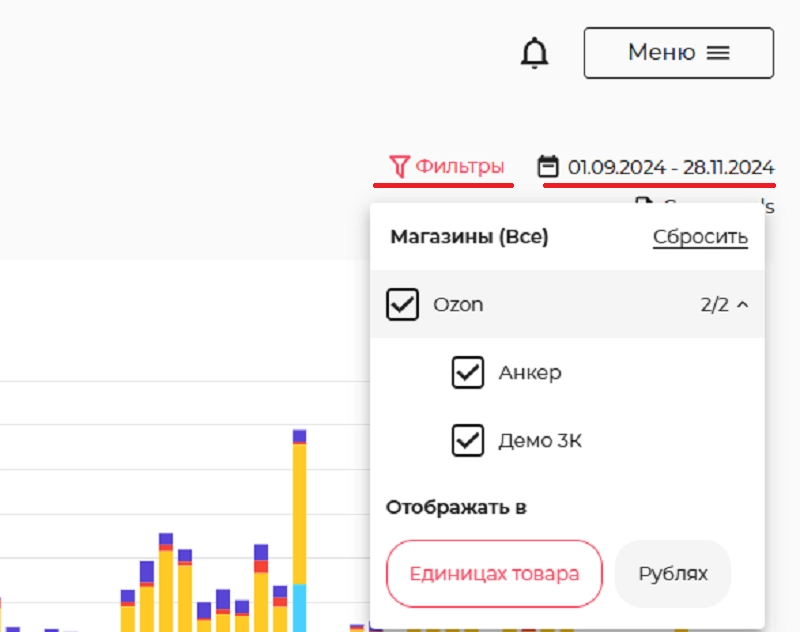Click the notification bell icon
This screenshot has width=800, height=632.
[535, 52]
